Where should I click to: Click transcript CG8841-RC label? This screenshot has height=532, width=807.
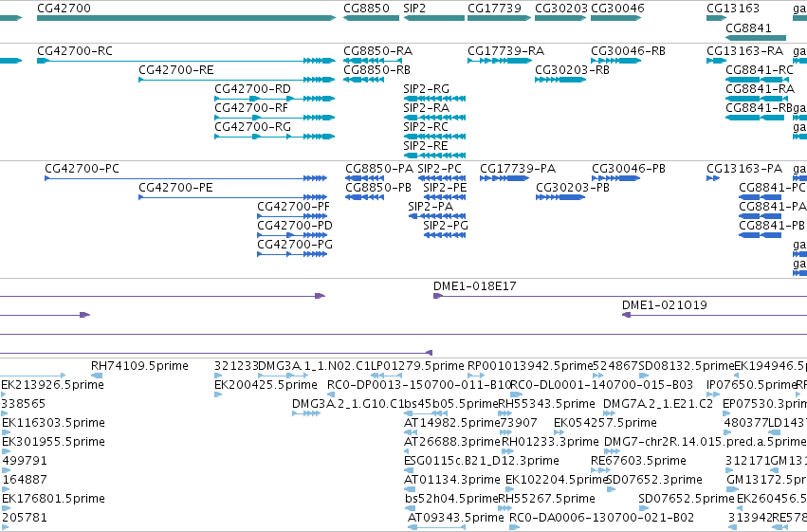click(x=760, y=70)
